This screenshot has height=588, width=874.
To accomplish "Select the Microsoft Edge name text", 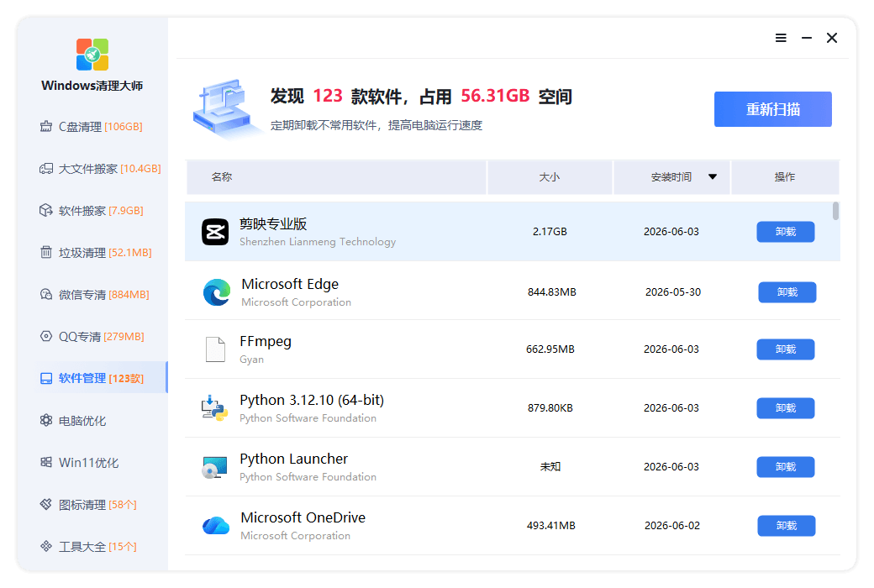I will 290,284.
